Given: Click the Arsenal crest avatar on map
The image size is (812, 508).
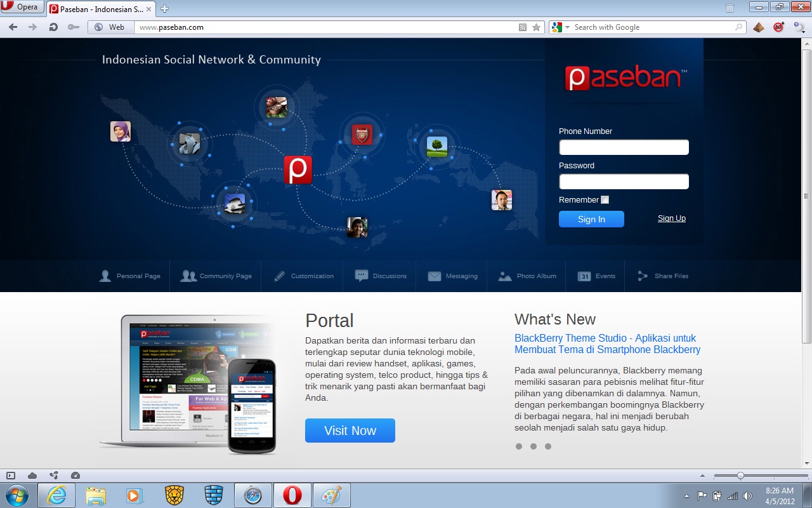Looking at the screenshot, I should [x=362, y=135].
